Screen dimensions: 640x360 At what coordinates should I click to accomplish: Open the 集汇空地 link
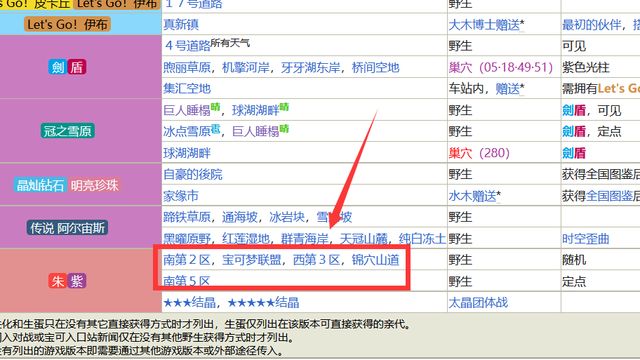pos(187,89)
